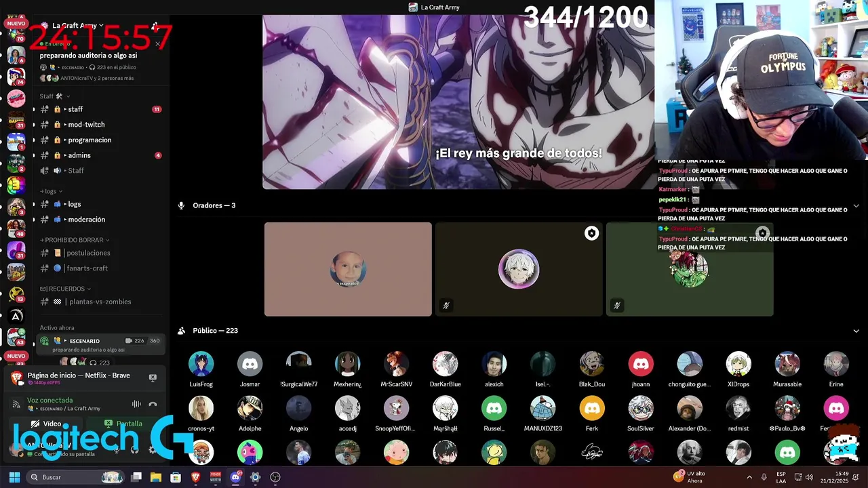Open noise suppression next to Voz conectada
The height and width of the screenshot is (488, 868).
coord(136,404)
